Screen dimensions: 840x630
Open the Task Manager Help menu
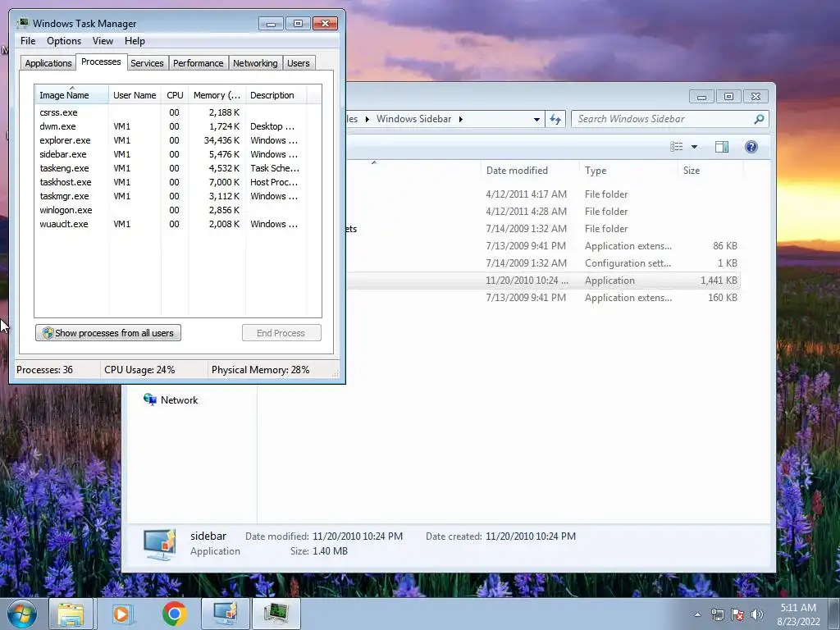click(135, 41)
